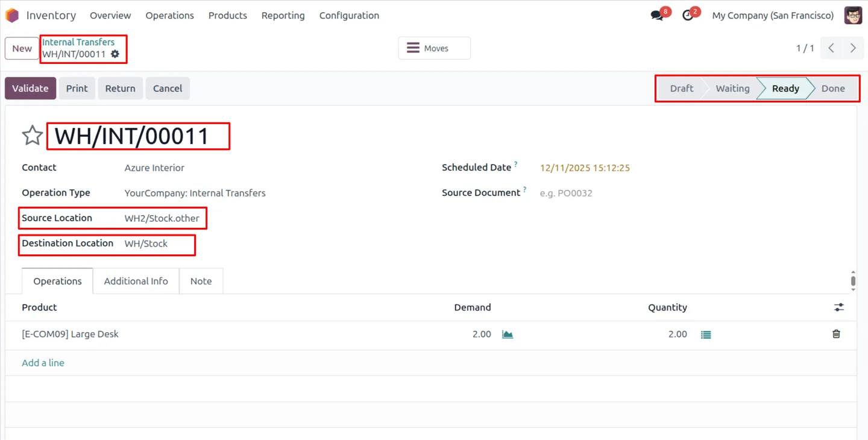Open detailed operations list icon
The width and height of the screenshot is (868, 440).
(706, 335)
